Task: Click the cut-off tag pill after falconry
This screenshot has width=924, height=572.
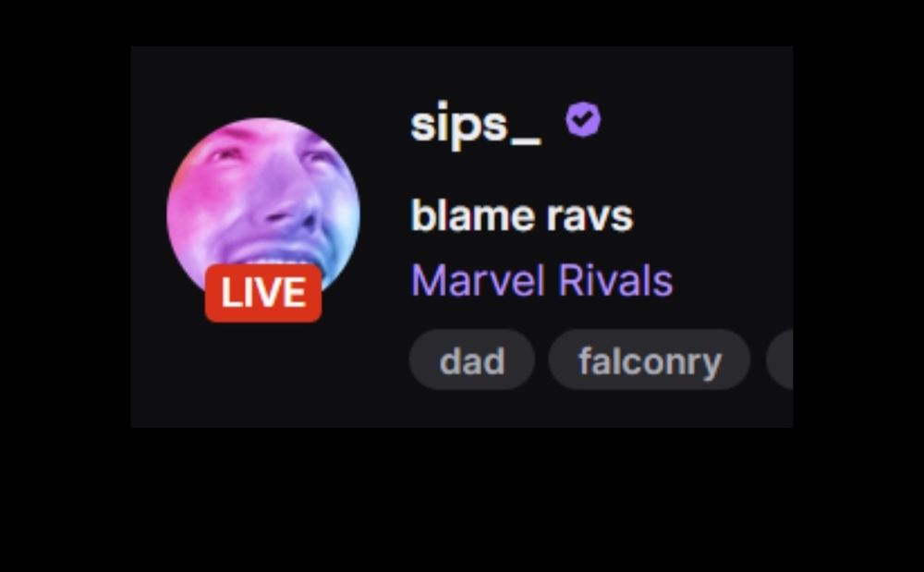Action: point(780,360)
